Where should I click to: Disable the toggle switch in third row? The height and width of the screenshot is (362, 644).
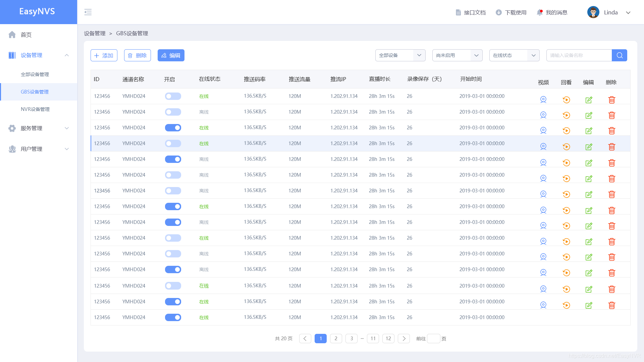173,128
